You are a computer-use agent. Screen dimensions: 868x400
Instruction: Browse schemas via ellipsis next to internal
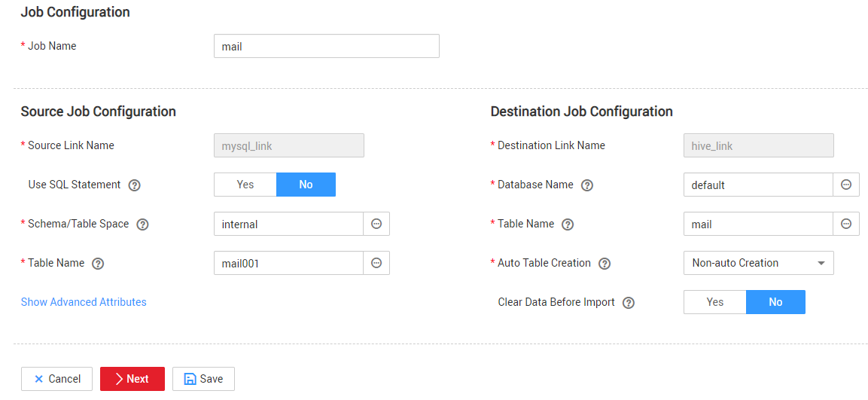coord(376,224)
